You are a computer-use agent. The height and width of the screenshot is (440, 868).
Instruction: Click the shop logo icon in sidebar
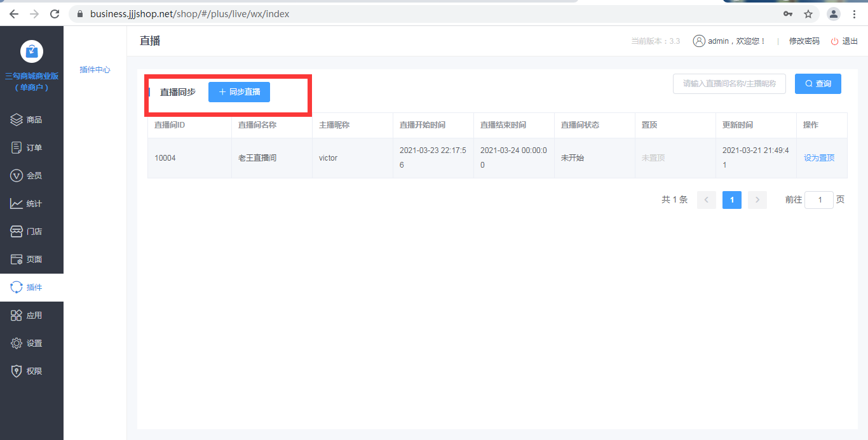[32, 51]
